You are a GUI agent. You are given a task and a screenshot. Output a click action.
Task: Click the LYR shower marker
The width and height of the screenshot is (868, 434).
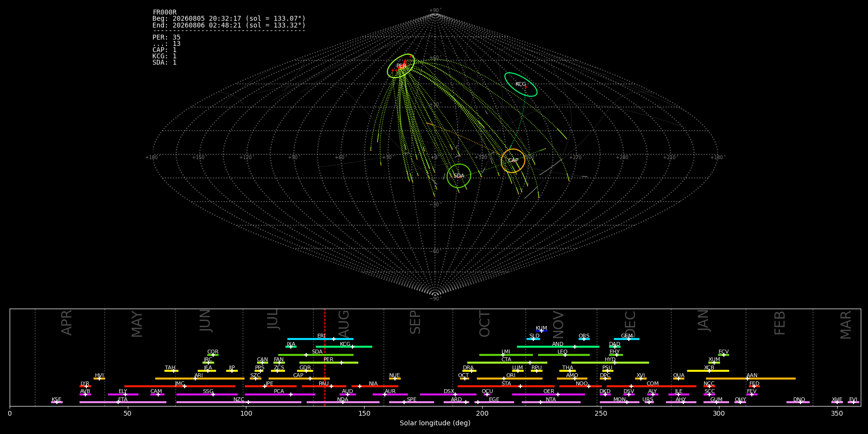[x=86, y=386]
